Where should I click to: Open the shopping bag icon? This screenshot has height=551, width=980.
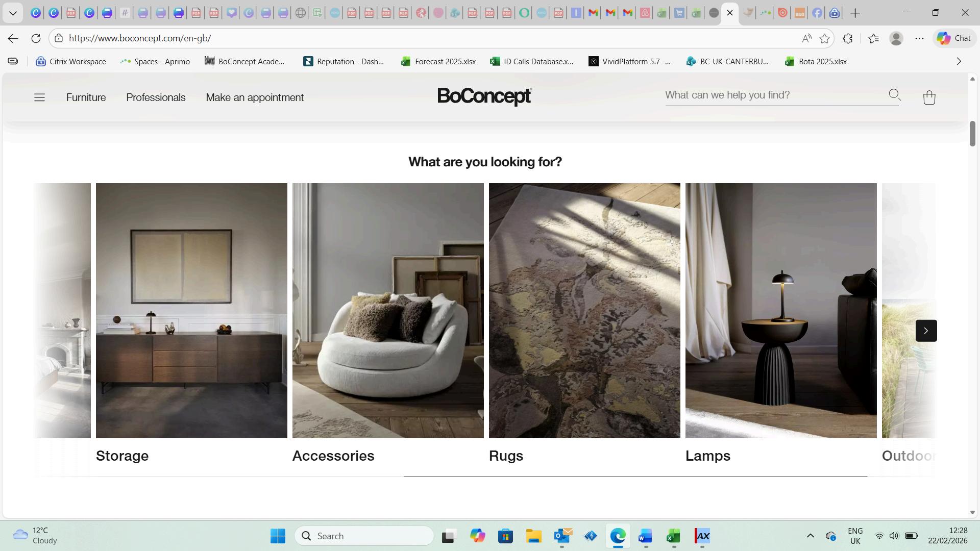(x=929, y=97)
